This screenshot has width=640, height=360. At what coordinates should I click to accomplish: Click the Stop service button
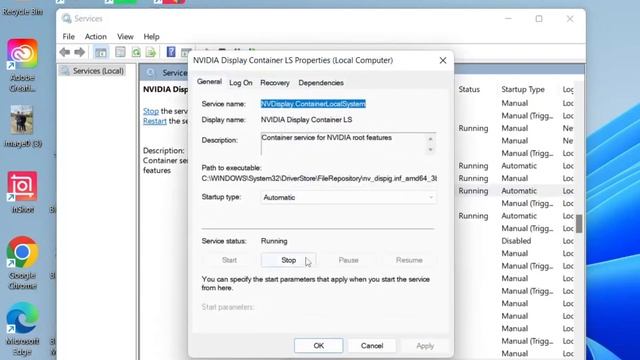click(288, 260)
